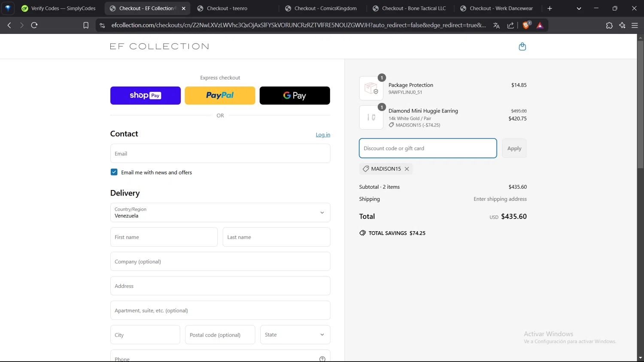644x362 pixels.
Task: Focus the Discount code or gift card field
Action: coord(428,148)
